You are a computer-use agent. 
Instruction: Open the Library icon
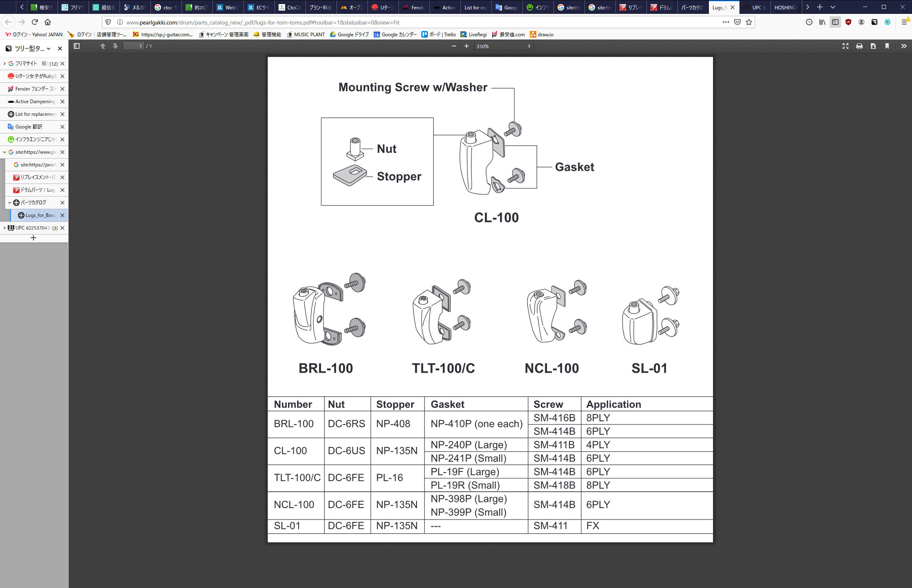pyautogui.click(x=822, y=22)
